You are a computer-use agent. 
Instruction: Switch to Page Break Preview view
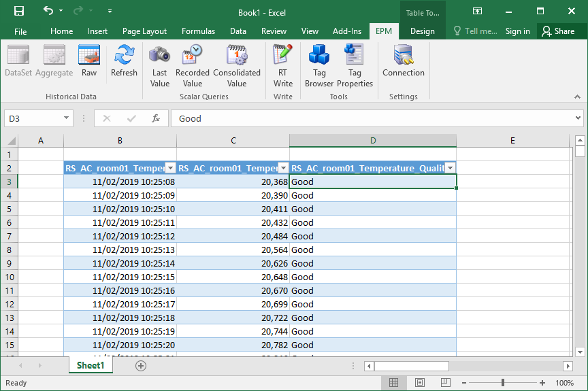tap(445, 383)
